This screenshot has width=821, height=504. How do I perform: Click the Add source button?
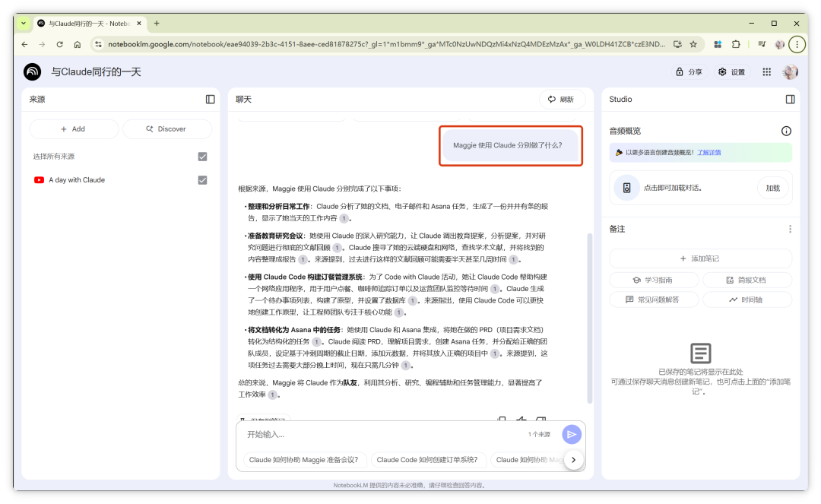coord(73,128)
